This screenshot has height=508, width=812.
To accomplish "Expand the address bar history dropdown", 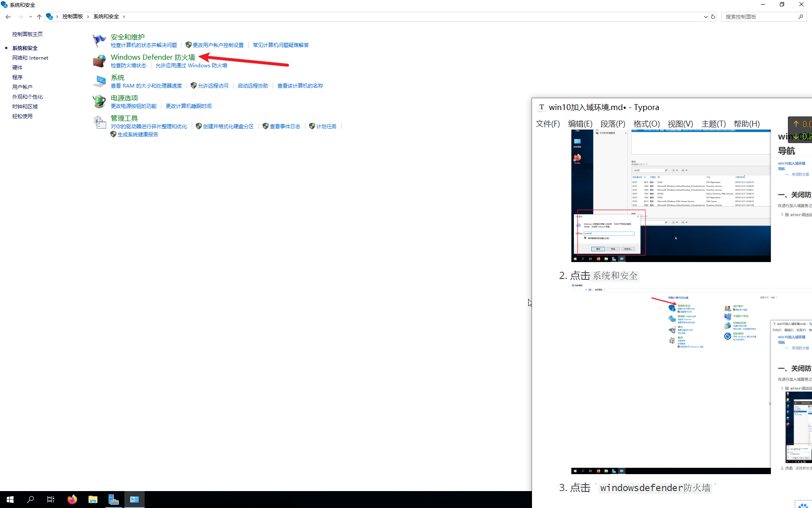I will click(x=705, y=17).
